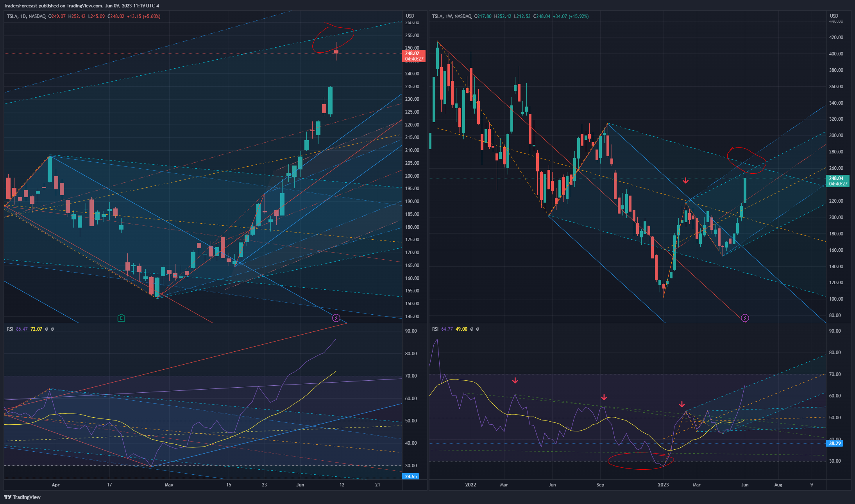855x504 pixels.
Task: Click the May label on daily time axis
Action: pos(169,485)
